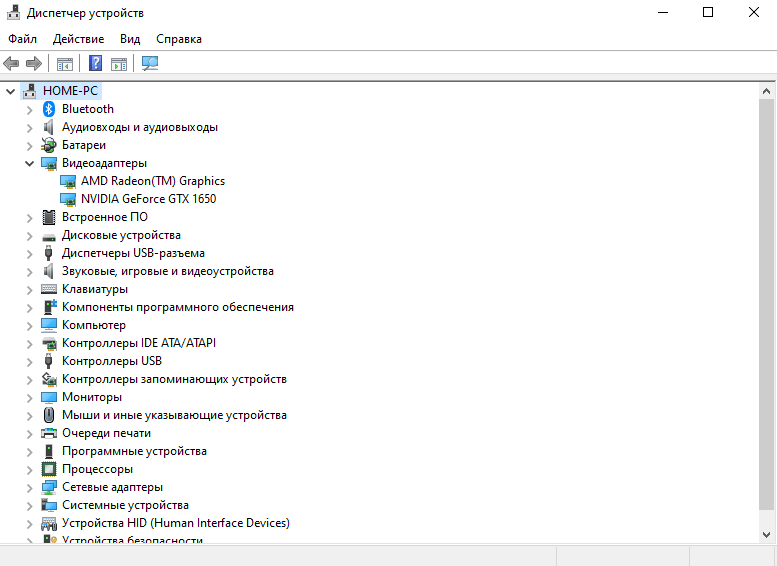Click the HOME-PC computer icon
This screenshot has height=566, width=777.
tap(29, 91)
